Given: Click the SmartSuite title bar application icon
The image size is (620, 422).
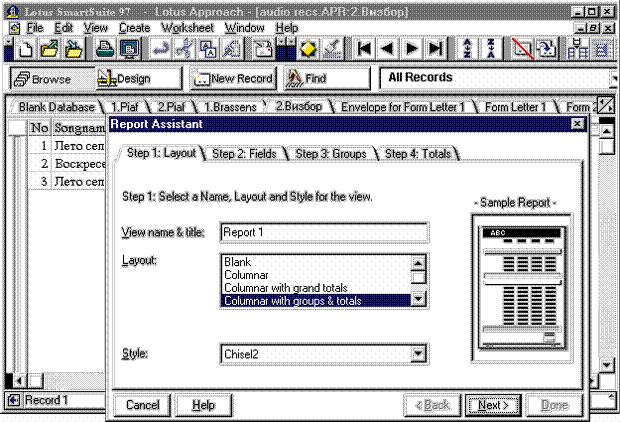Looking at the screenshot, I should (x=13, y=11).
